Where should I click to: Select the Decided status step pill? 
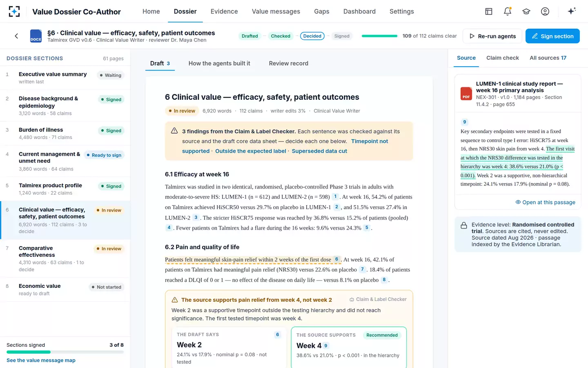click(x=312, y=36)
